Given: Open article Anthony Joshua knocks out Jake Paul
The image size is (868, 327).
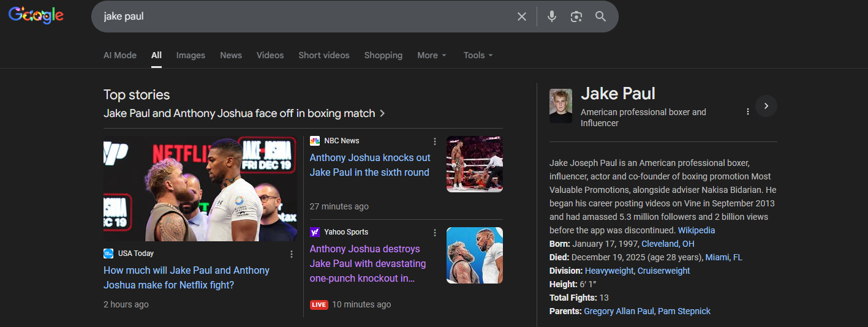Looking at the screenshot, I should [370, 165].
